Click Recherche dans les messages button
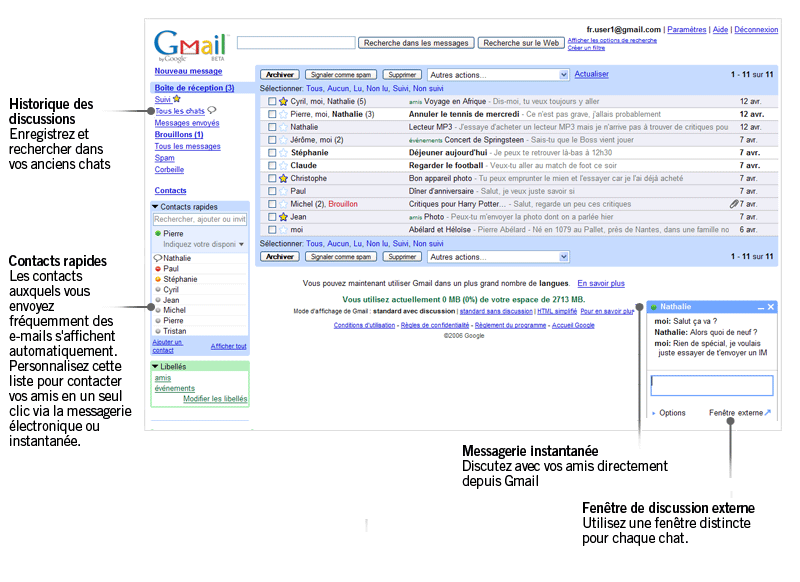The height and width of the screenshot is (582, 800). point(416,43)
